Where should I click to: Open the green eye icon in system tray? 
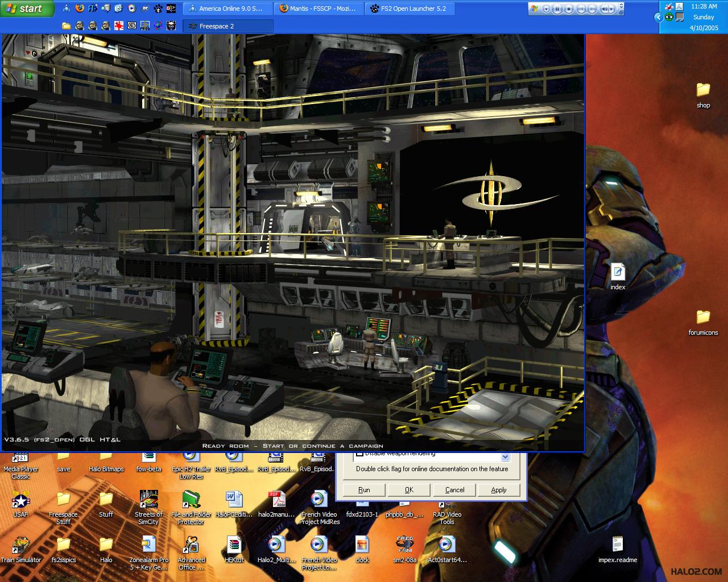point(669,17)
